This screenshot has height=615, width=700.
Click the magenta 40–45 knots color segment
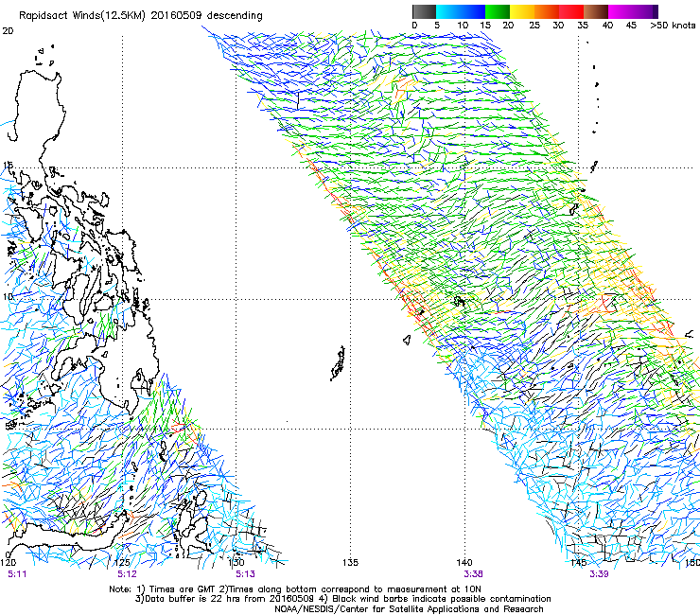pos(621,11)
